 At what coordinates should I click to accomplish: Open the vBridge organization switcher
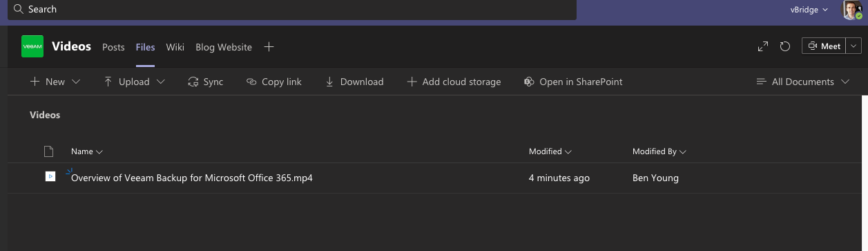pos(809,10)
